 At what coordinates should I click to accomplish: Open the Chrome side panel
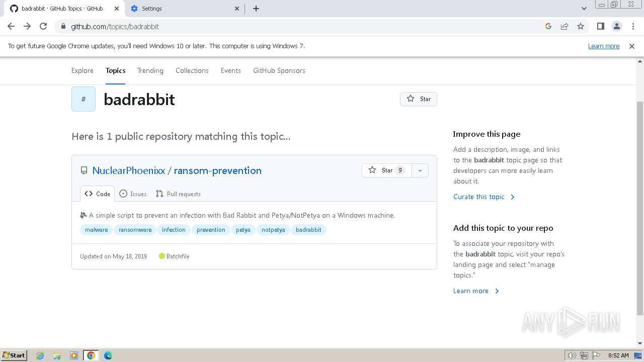coord(600,26)
